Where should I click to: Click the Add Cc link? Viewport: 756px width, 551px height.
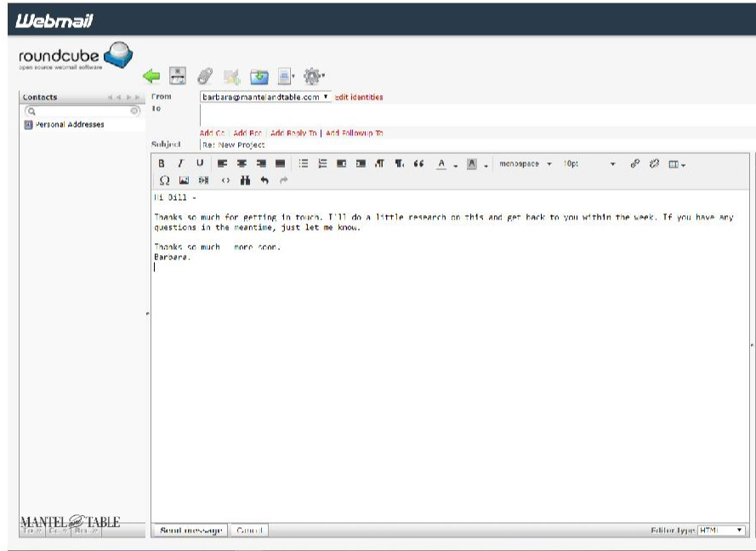click(212, 133)
